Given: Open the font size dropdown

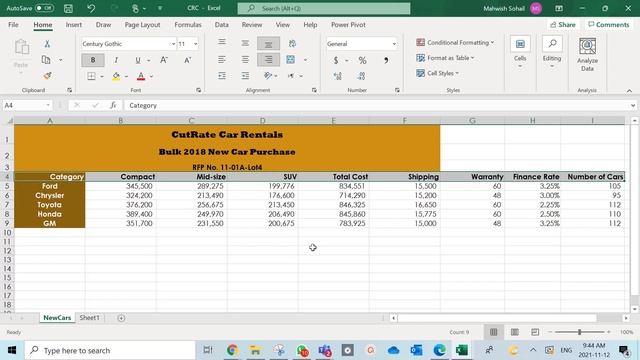Looking at the screenshot, I should coord(196,44).
